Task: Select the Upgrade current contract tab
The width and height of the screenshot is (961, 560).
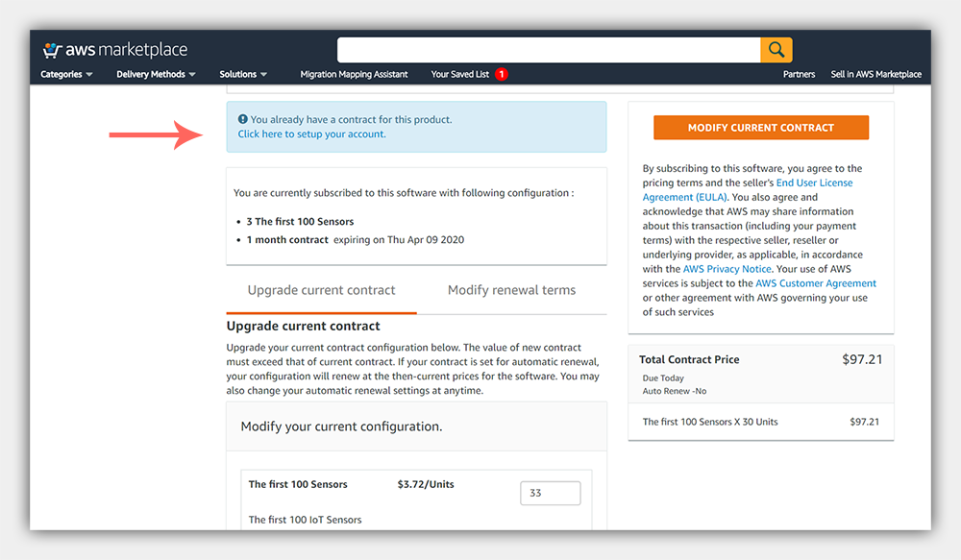Action: click(x=321, y=290)
